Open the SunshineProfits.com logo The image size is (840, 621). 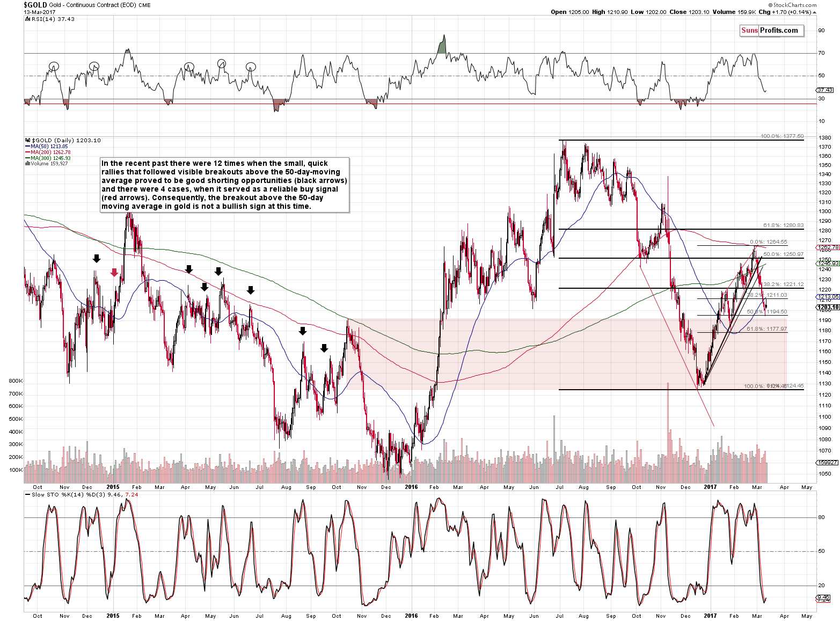tap(772, 31)
